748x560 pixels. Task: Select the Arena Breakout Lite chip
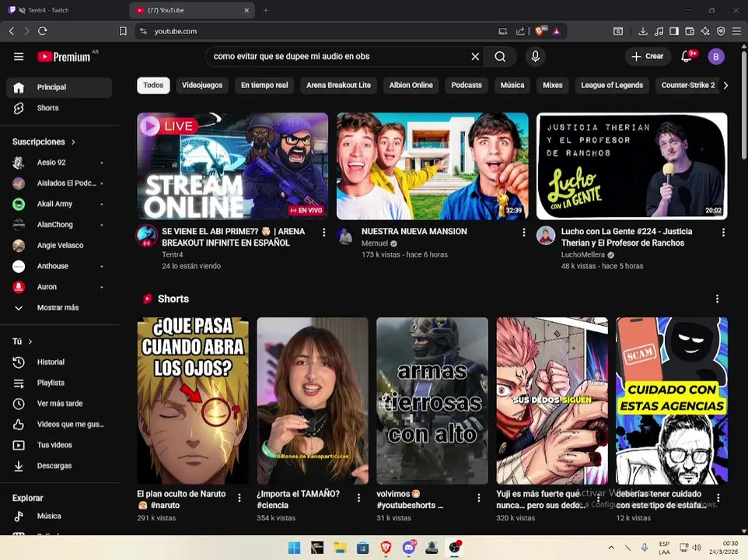[338, 86]
